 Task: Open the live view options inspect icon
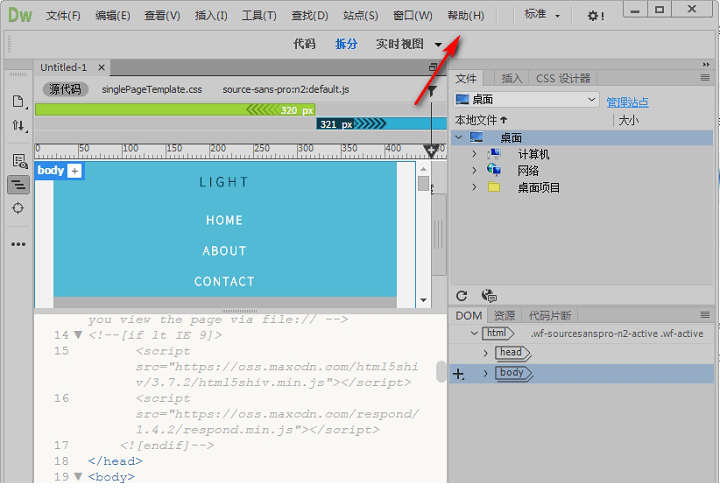(19, 161)
